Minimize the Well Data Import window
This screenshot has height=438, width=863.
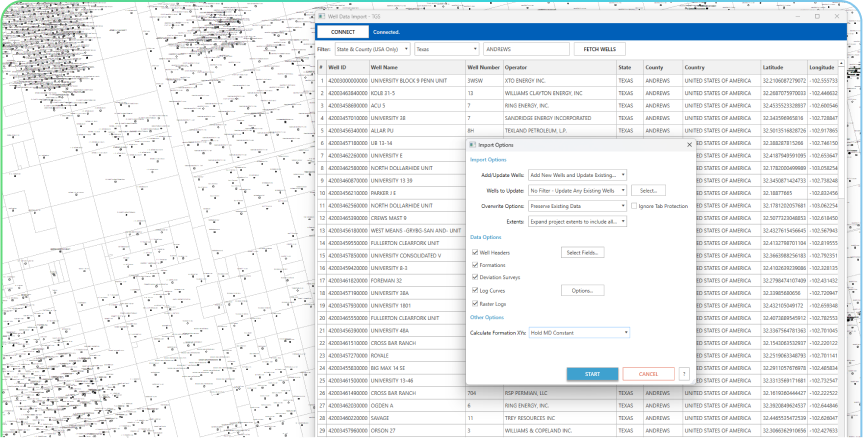799,17
